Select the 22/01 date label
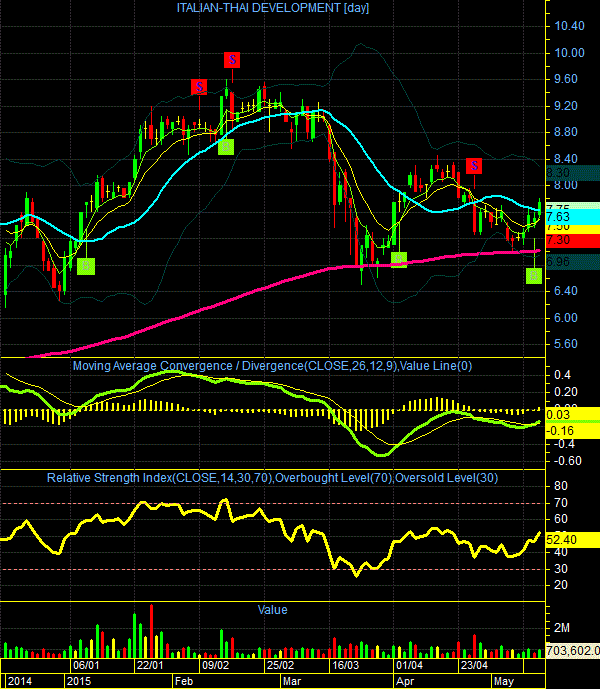The width and height of the screenshot is (600, 689). point(150,665)
